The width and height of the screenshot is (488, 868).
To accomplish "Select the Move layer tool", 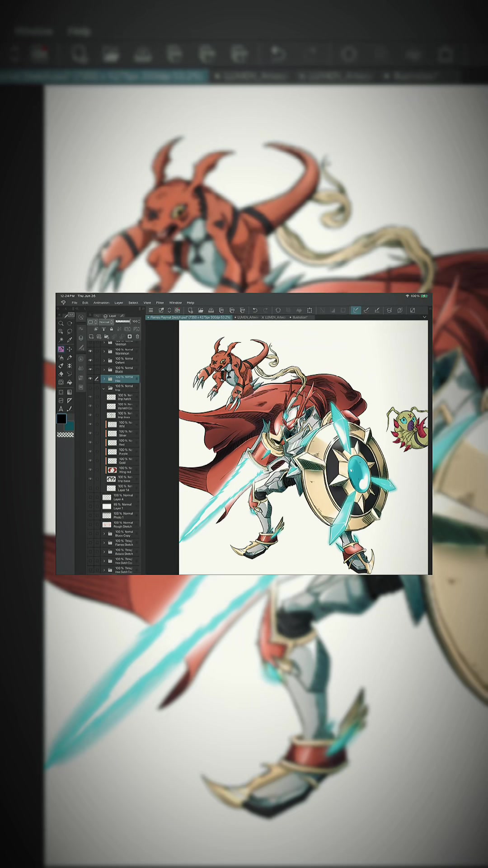I will pyautogui.click(x=70, y=349).
